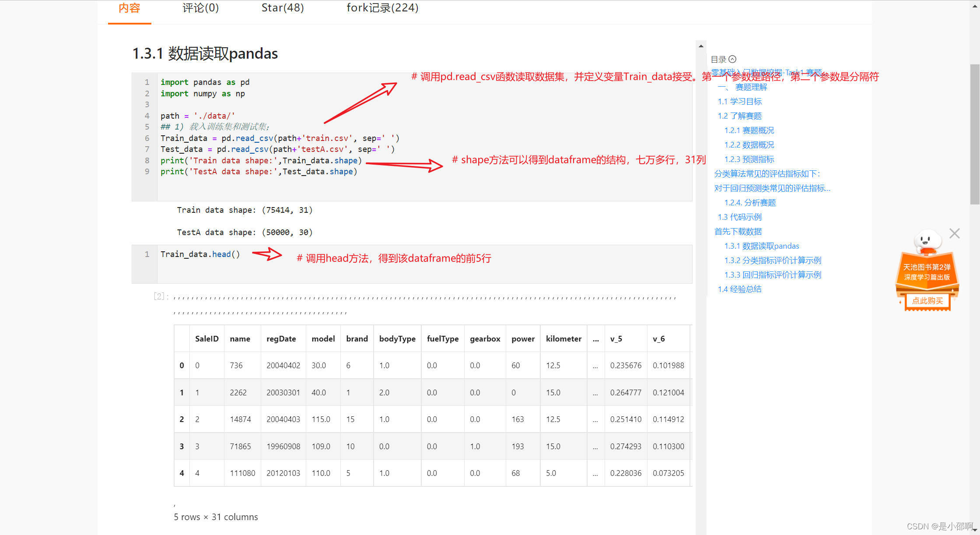Image resolution: width=980 pixels, height=535 pixels.
Task: Select 1.2.4. 分析赛题 in contents
Action: tap(750, 203)
